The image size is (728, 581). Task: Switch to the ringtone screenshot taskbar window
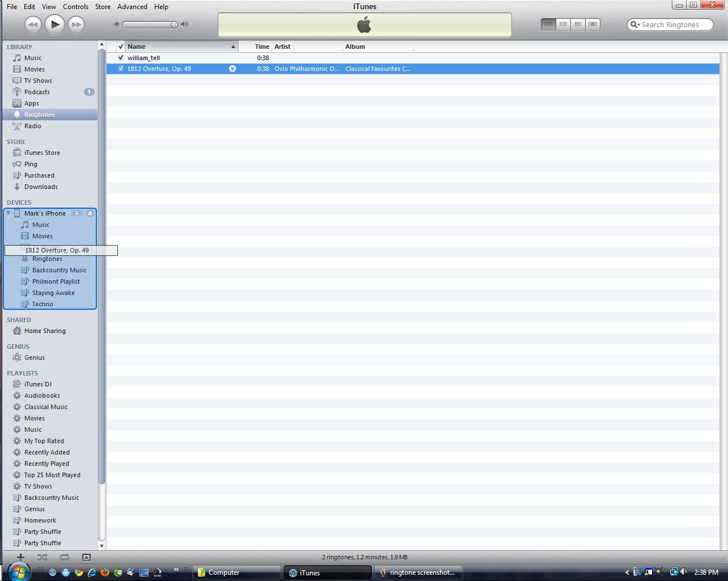pos(418,572)
